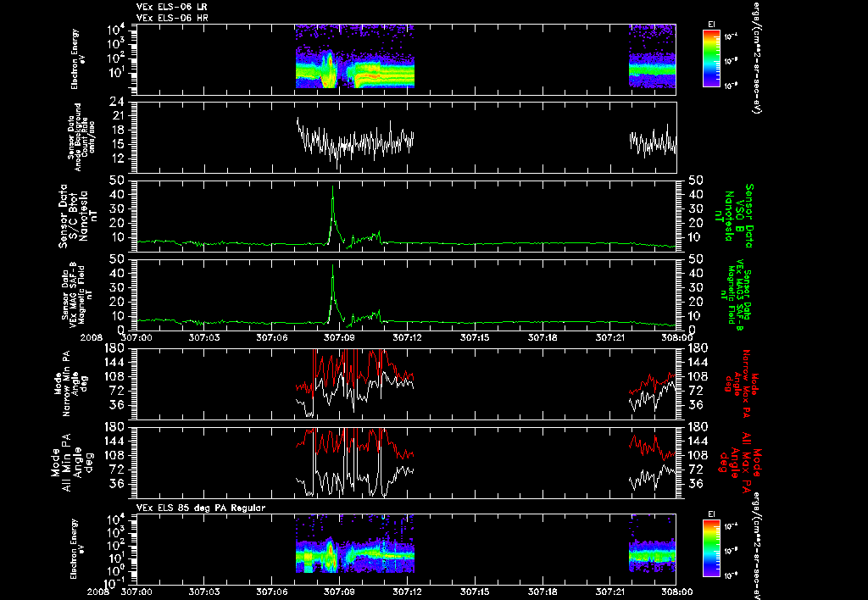The image size is (868, 600).
Task: Click tick value '12' on count rate axis
Action: (x=119, y=159)
